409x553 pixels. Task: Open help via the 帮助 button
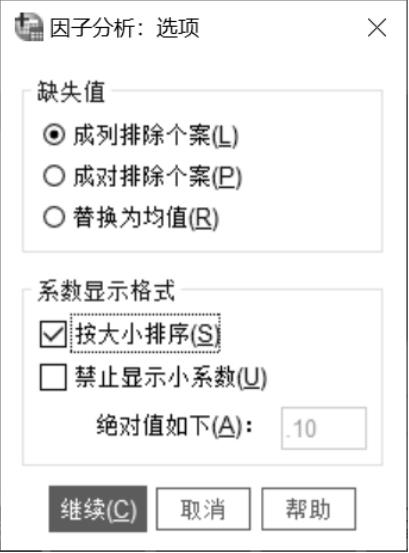[x=308, y=509]
